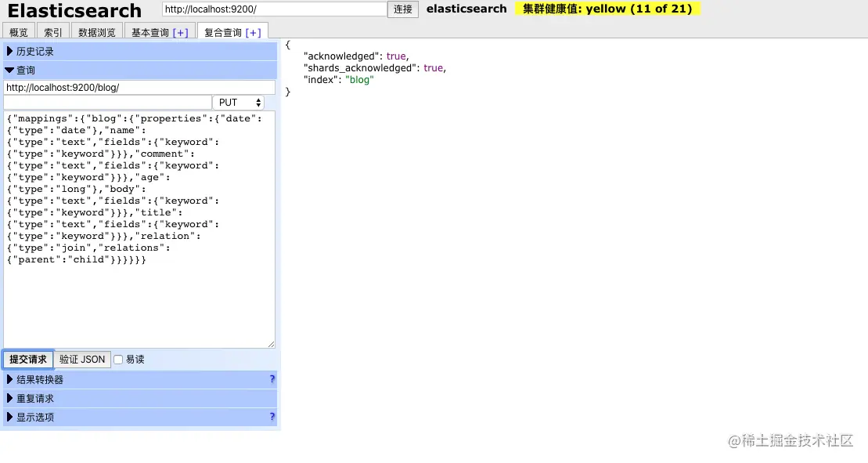868x463 pixels.
Task: View cluster health yellow status badge
Action: coord(607,9)
